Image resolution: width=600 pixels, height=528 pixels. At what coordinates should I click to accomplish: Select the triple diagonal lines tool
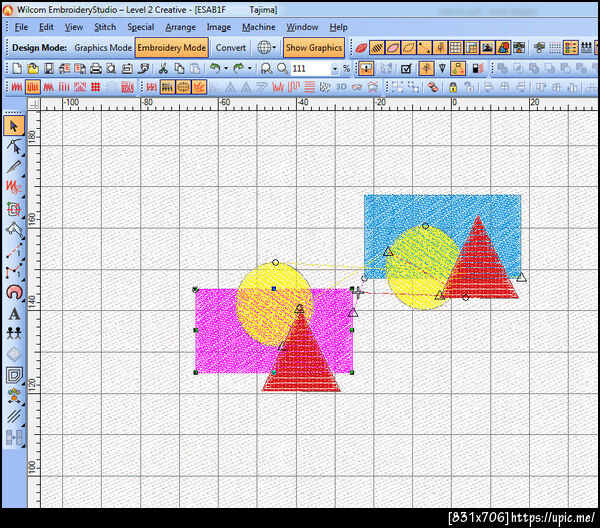14,416
